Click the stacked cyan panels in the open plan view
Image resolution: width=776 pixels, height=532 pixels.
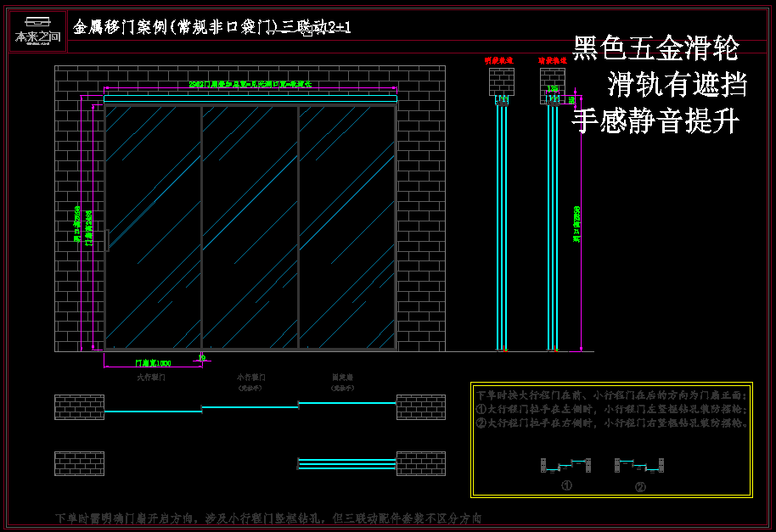pyautogui.click(x=347, y=464)
